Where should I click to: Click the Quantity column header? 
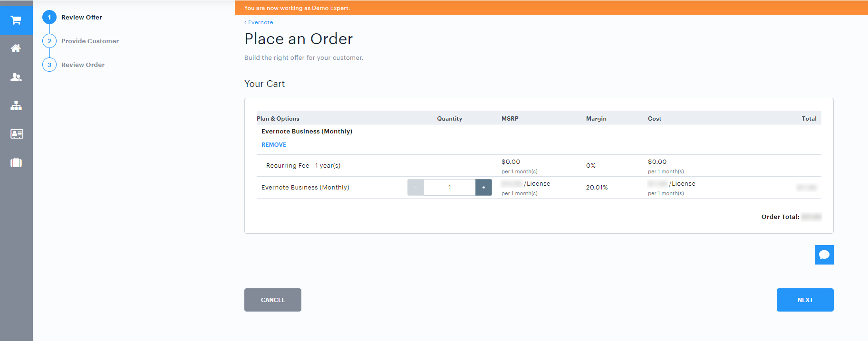[x=450, y=119]
